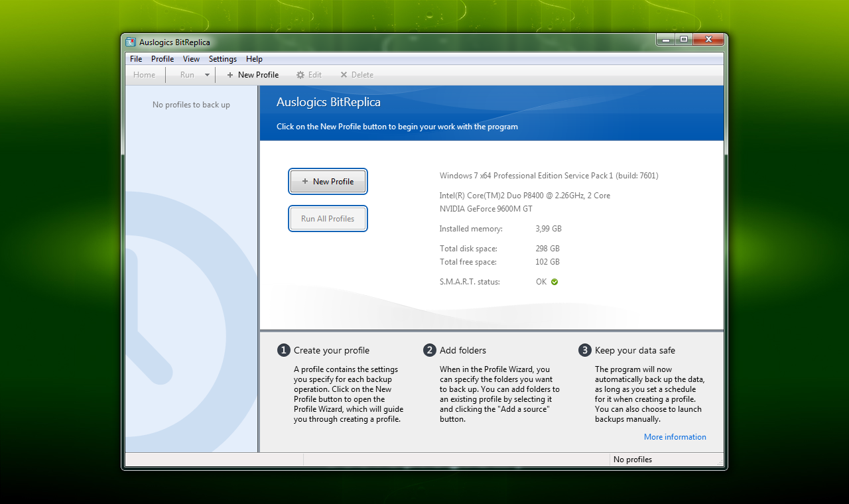Click the Edit toolbar button
Screen dimensions: 849x504
point(309,75)
